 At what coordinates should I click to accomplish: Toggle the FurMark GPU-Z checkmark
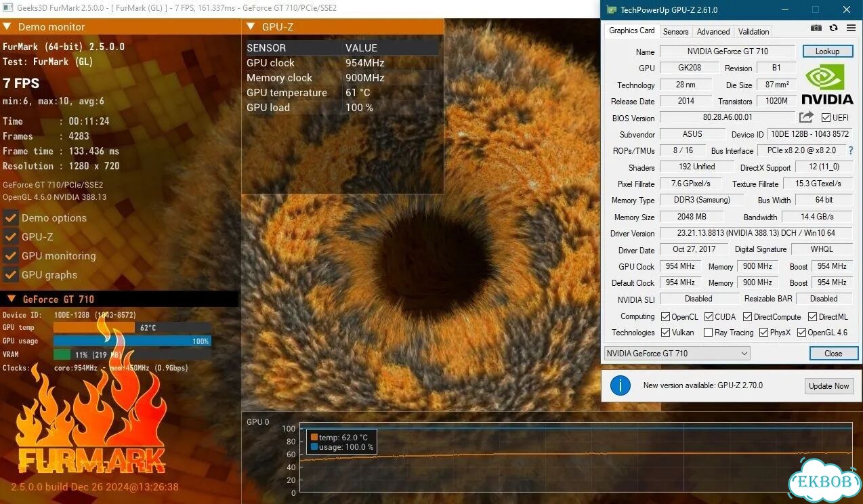[10, 237]
